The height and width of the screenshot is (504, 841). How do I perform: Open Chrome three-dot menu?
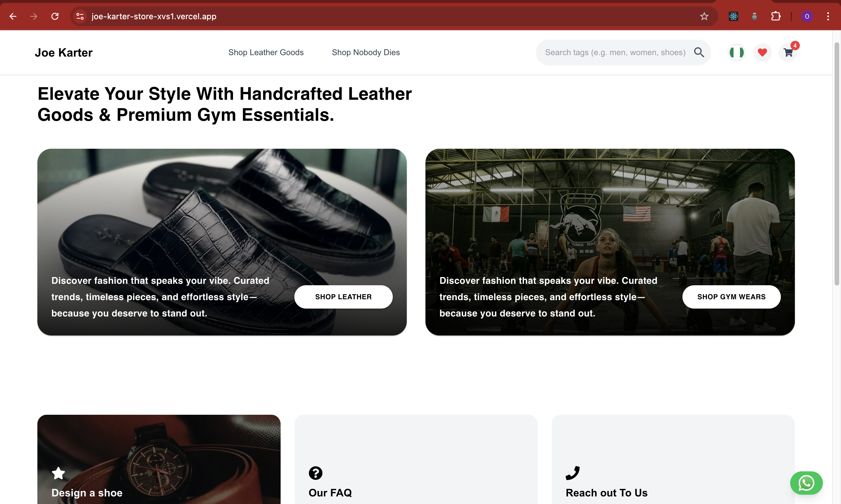point(828,16)
